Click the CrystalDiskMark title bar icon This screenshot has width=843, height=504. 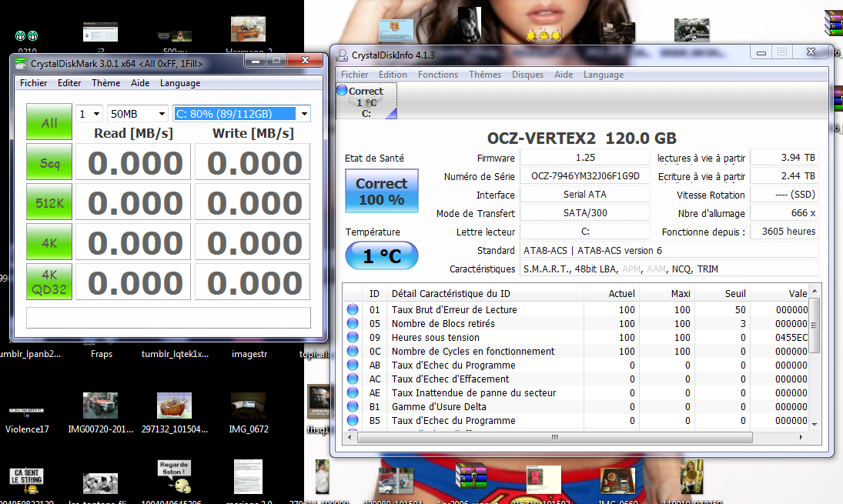(21, 63)
